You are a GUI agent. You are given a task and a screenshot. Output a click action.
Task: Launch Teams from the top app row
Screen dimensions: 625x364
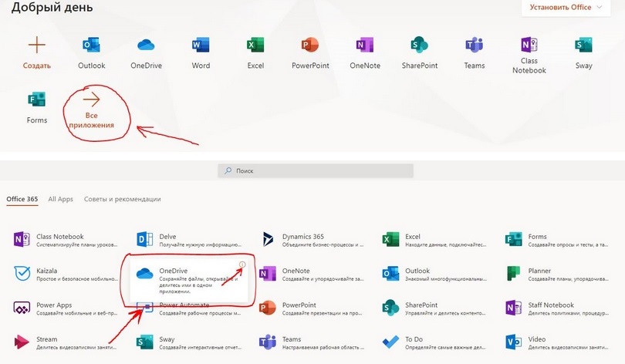pos(474,52)
